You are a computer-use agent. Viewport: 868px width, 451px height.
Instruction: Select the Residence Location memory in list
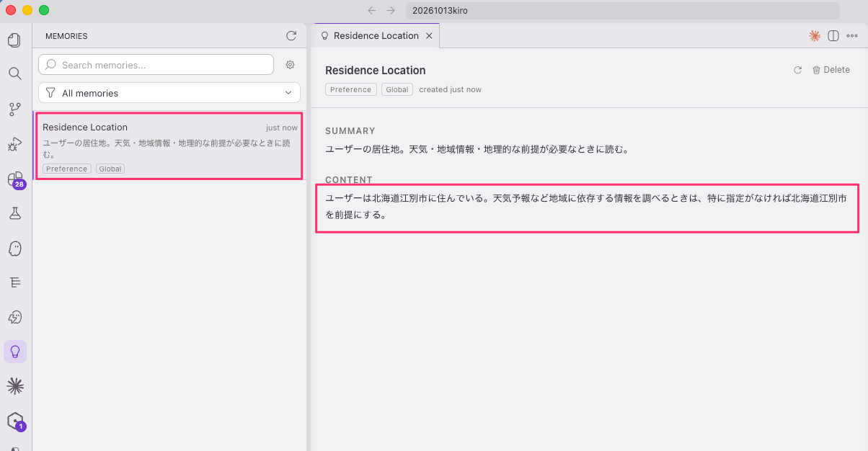pos(169,146)
